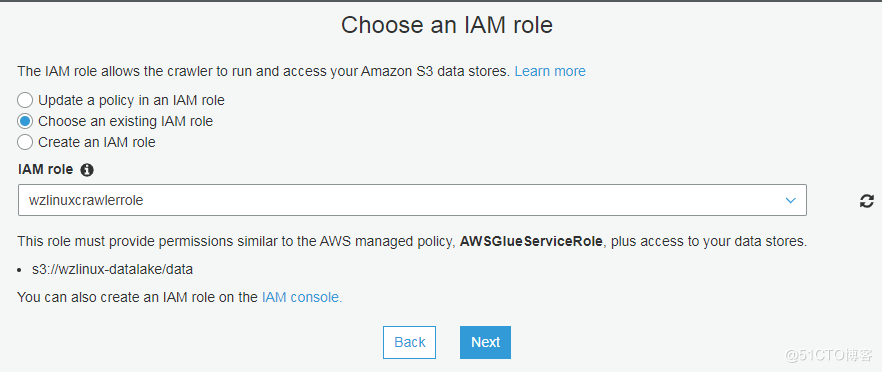Image resolution: width=882 pixels, height=372 pixels.
Task: Expand the IAM role dropdown chevron
Action: tap(790, 200)
